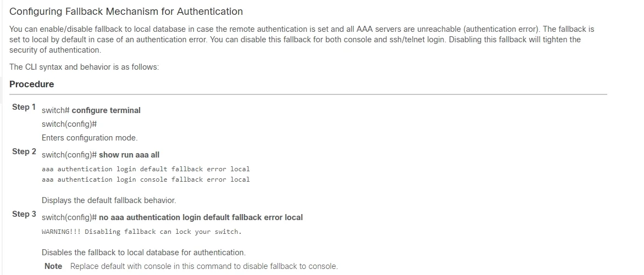Click the Step 3 label
Viewport: 644px width, 275px height.
24,214
